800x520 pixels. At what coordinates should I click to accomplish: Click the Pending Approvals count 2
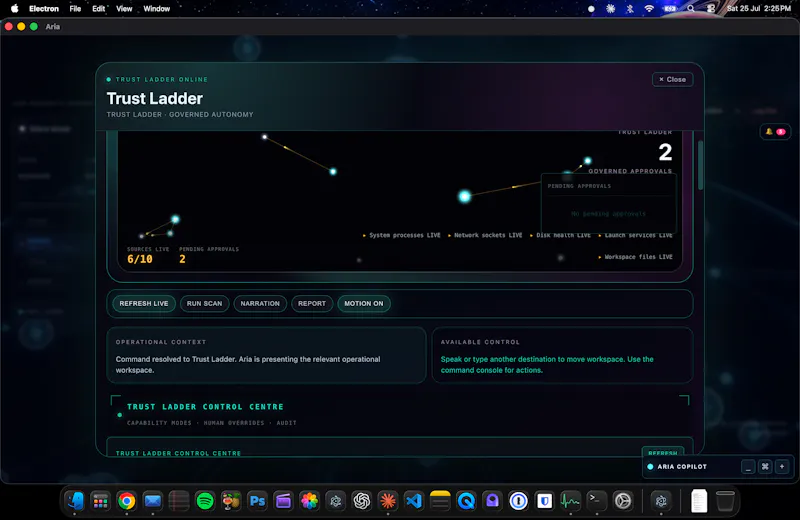pyautogui.click(x=182, y=259)
